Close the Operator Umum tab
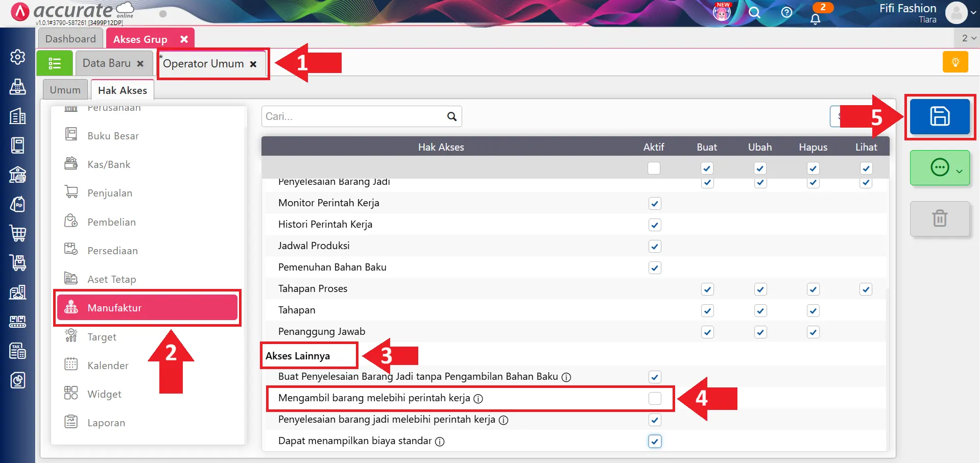This screenshot has height=463, width=980. pyautogui.click(x=253, y=64)
